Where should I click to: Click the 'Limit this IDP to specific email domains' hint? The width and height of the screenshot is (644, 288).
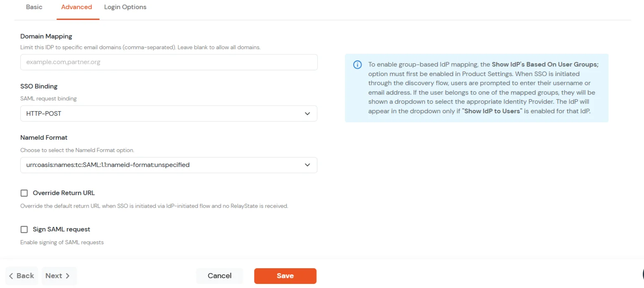pyautogui.click(x=140, y=47)
